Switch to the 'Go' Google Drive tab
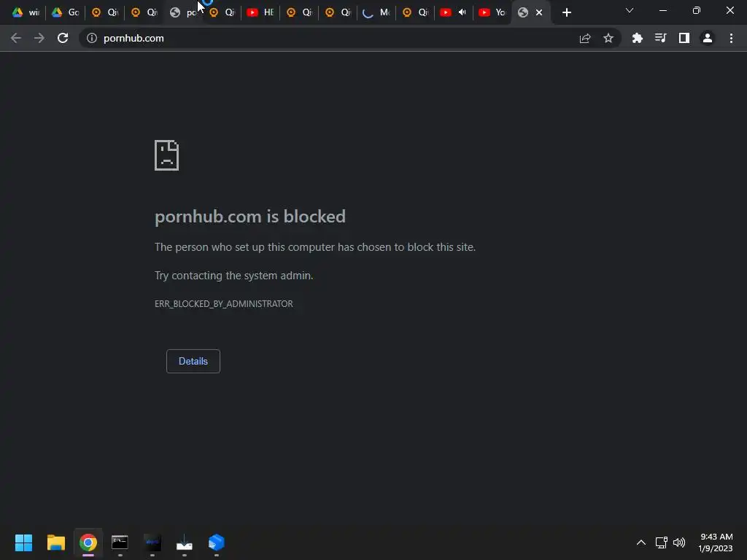Viewport: 747px width, 560px height. coord(65,12)
